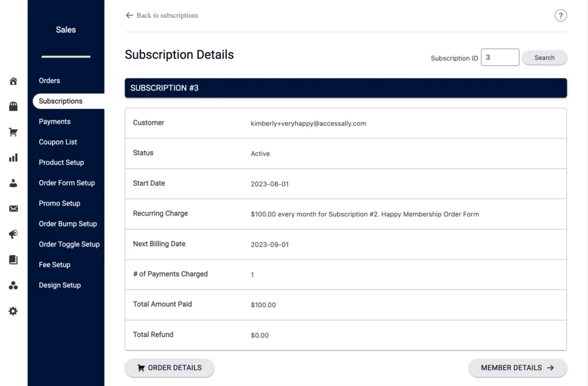Viewport: 588px width, 386px height.
Task: Open the email envelope icon
Action: (x=13, y=208)
